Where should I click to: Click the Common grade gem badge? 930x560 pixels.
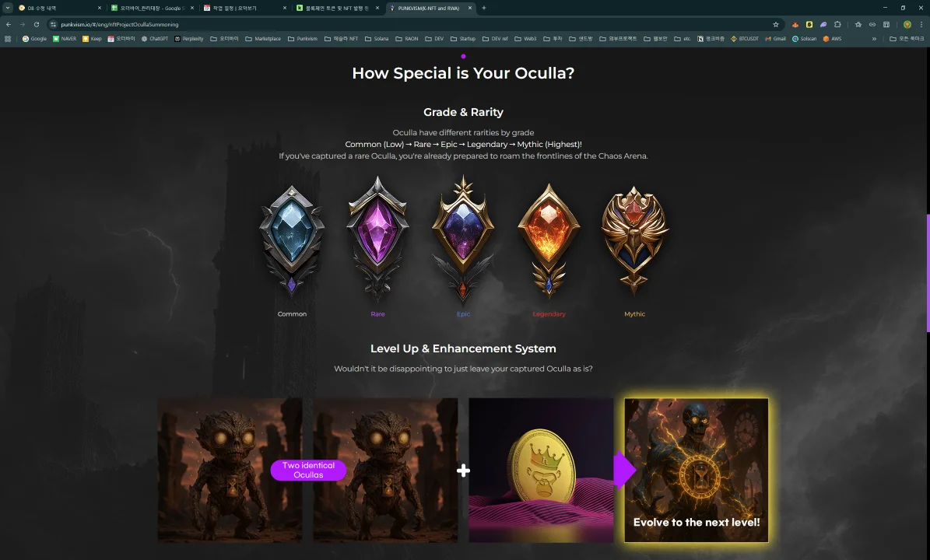pyautogui.click(x=292, y=240)
